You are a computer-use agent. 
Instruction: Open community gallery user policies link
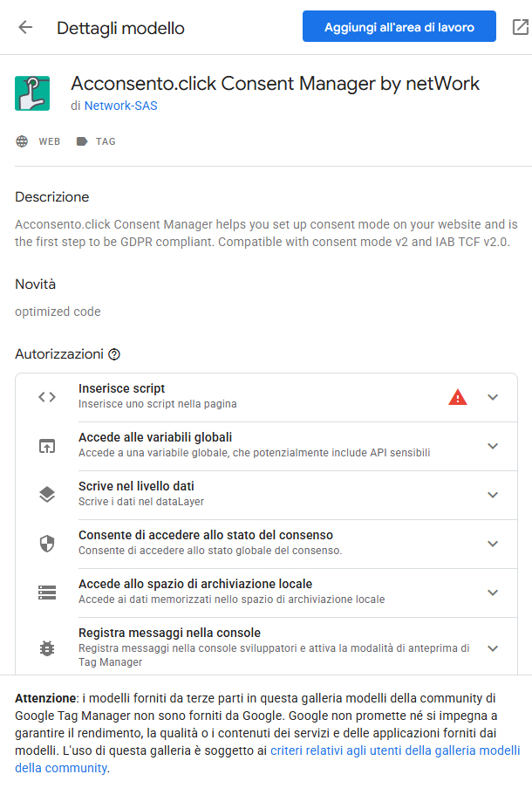point(267,759)
